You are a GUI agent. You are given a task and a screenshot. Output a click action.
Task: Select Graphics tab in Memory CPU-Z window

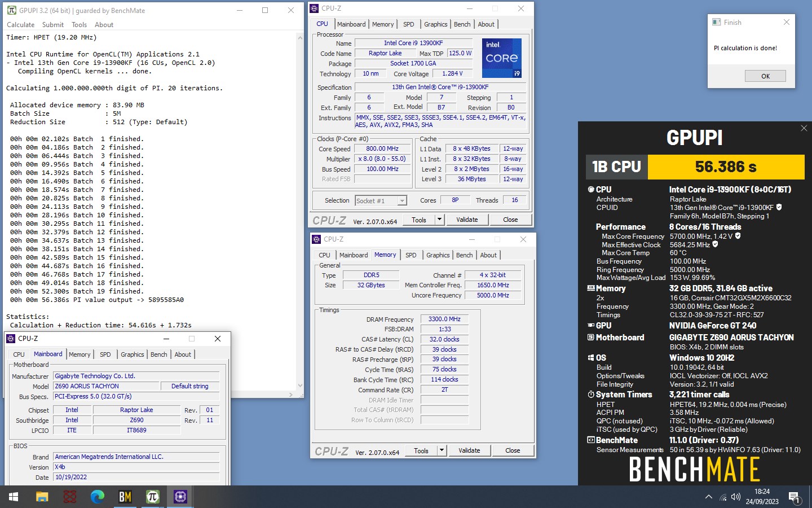438,255
